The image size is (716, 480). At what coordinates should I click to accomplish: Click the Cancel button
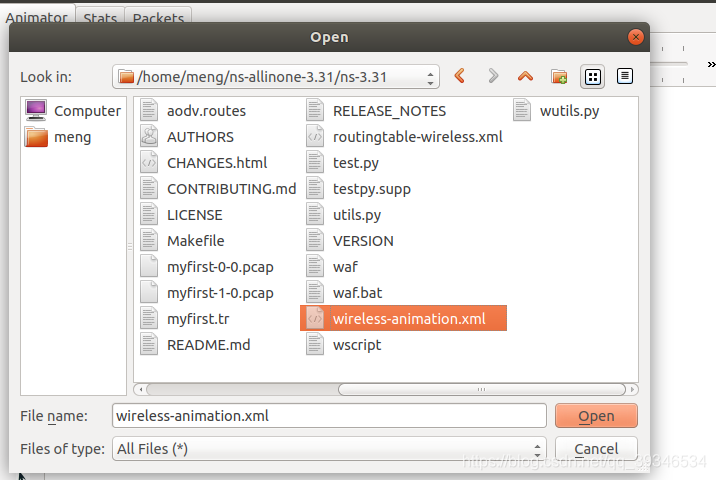click(x=596, y=449)
